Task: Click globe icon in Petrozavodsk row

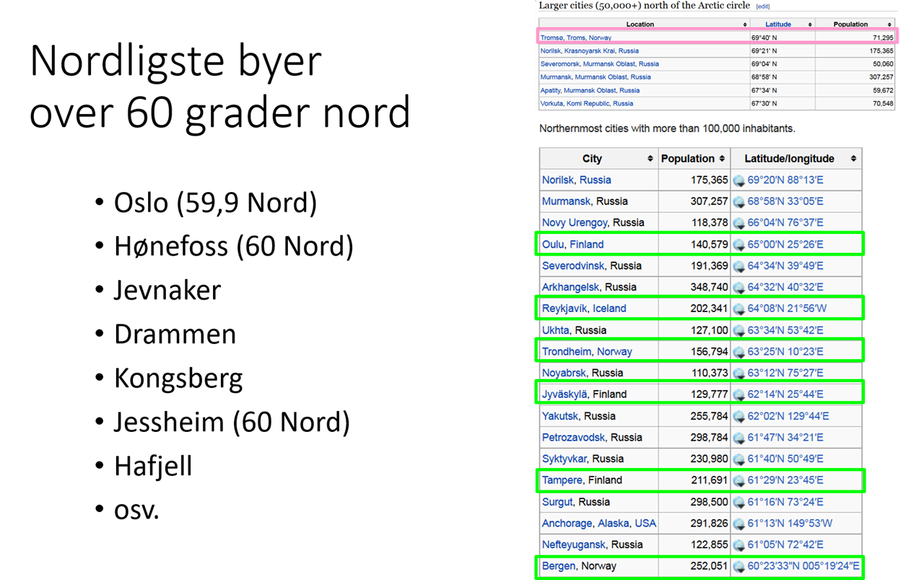Action: coord(739,438)
